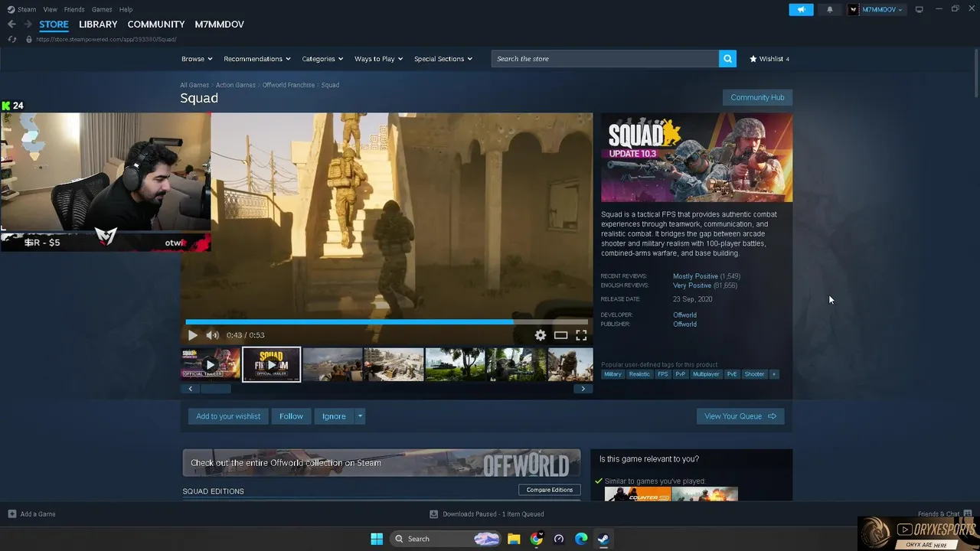The height and width of the screenshot is (551, 980).
Task: Mute the trailer volume speaker
Action: 212,335
